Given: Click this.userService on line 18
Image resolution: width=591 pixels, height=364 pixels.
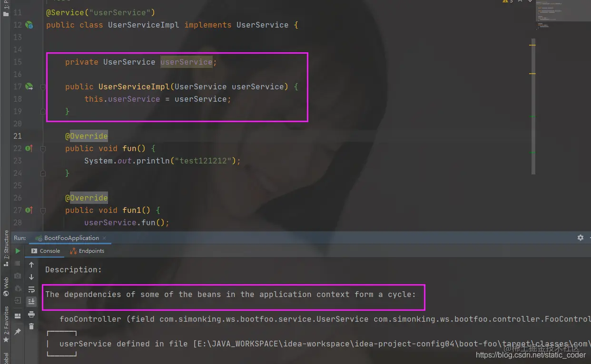Looking at the screenshot, I should pos(122,99).
